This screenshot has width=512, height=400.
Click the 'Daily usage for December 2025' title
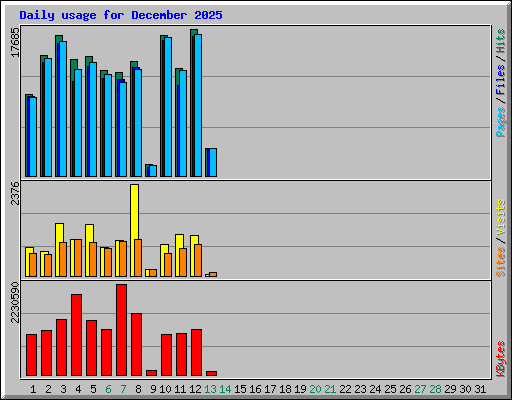pyautogui.click(x=121, y=15)
